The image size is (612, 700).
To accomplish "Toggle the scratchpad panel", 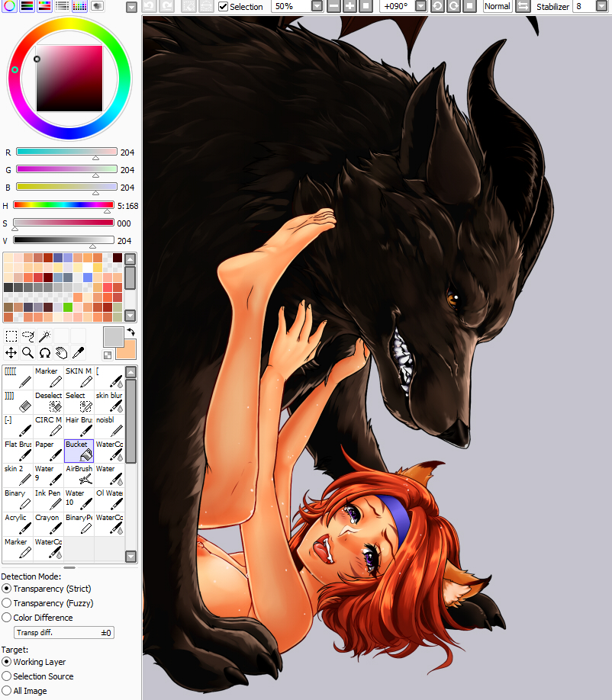I will click(x=97, y=6).
